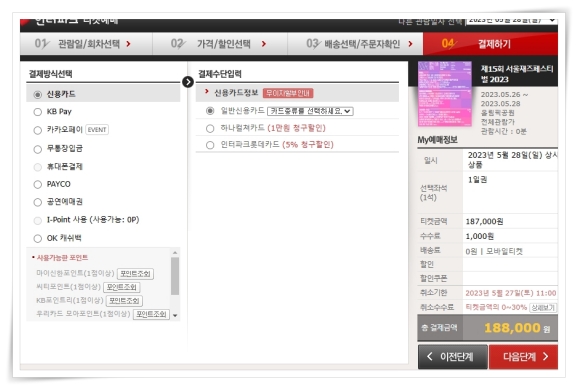This screenshot has width=578, height=390.
Task: Click the 2023년 5월 27일(토) 11:00 cancellation deadline
Action: click(511, 293)
